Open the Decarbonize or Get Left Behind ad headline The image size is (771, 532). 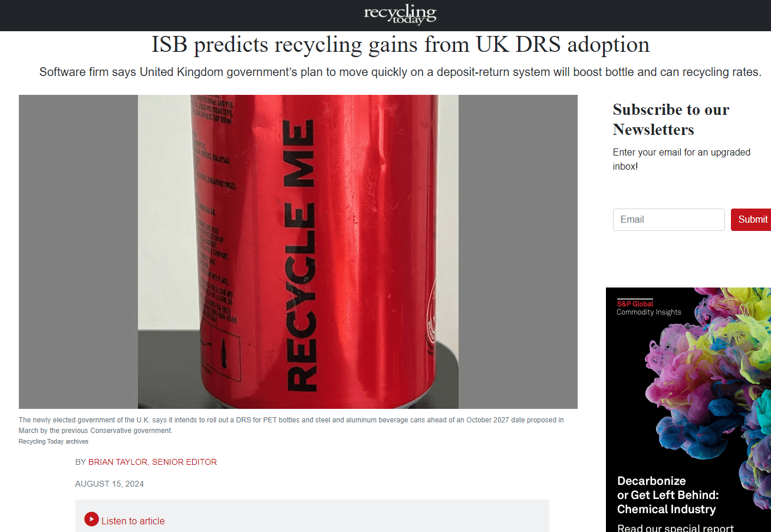[x=668, y=495]
